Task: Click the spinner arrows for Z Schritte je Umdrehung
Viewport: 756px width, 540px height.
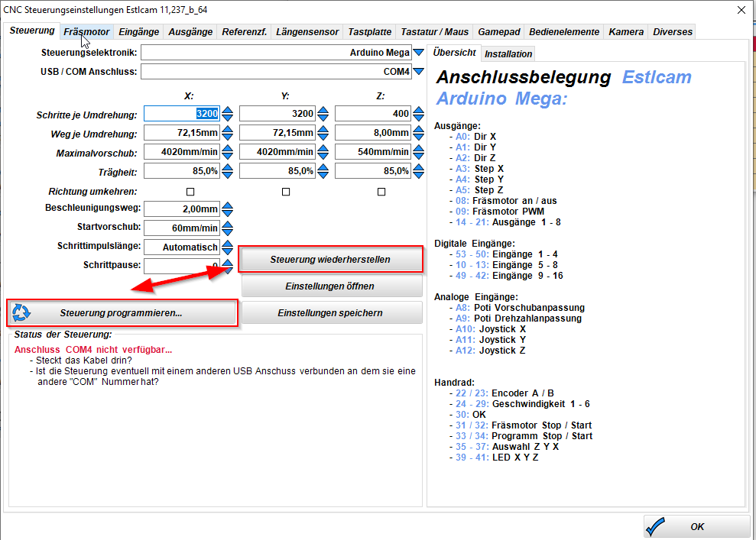Action: (418, 114)
